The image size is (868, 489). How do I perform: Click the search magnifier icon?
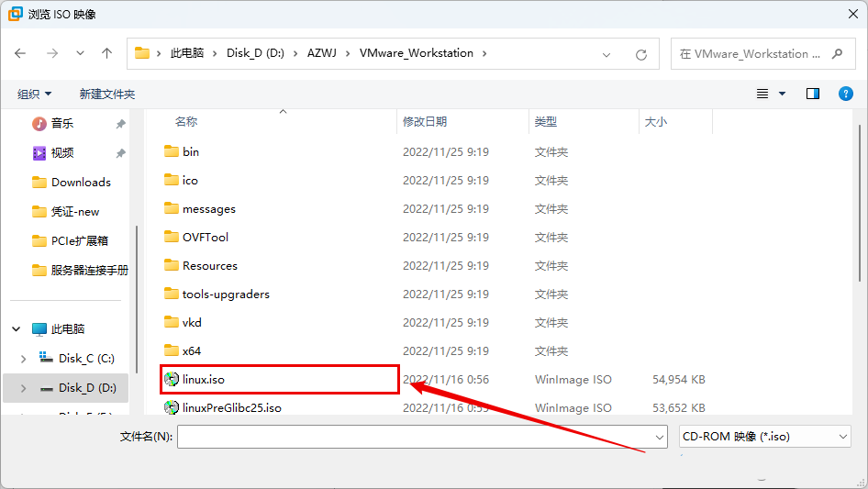[x=837, y=54]
